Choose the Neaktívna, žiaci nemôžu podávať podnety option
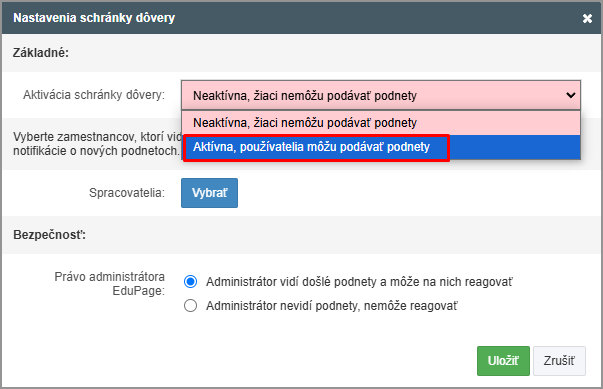603x389 pixels. click(x=381, y=123)
